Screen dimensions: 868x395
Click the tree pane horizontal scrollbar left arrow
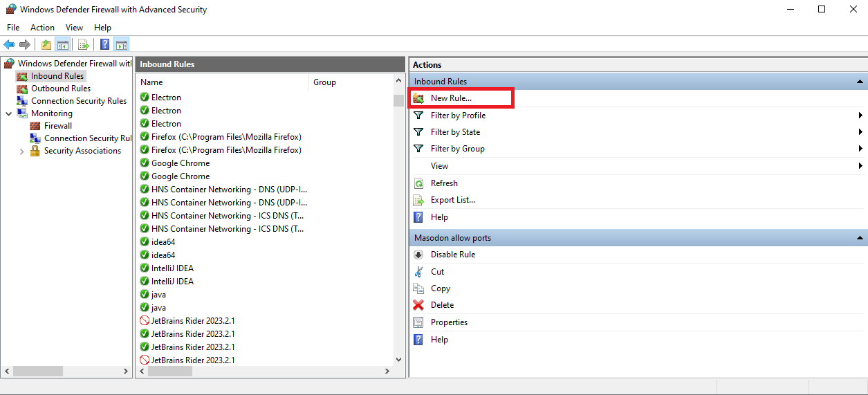[7, 371]
